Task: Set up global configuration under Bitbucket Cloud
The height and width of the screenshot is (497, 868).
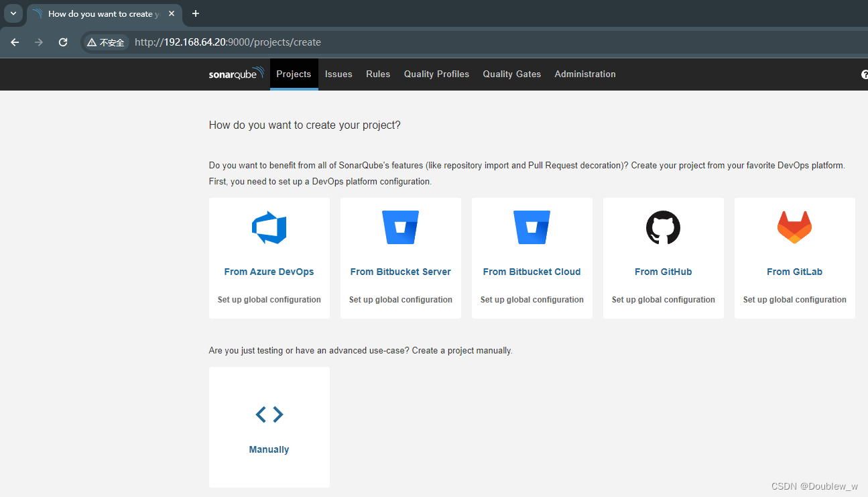Action: click(532, 300)
